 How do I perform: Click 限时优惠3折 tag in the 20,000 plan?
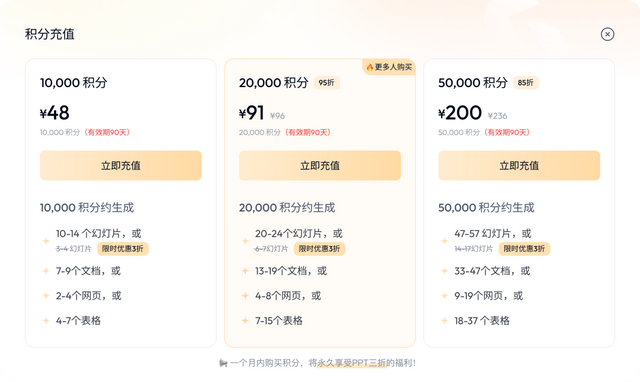320,249
